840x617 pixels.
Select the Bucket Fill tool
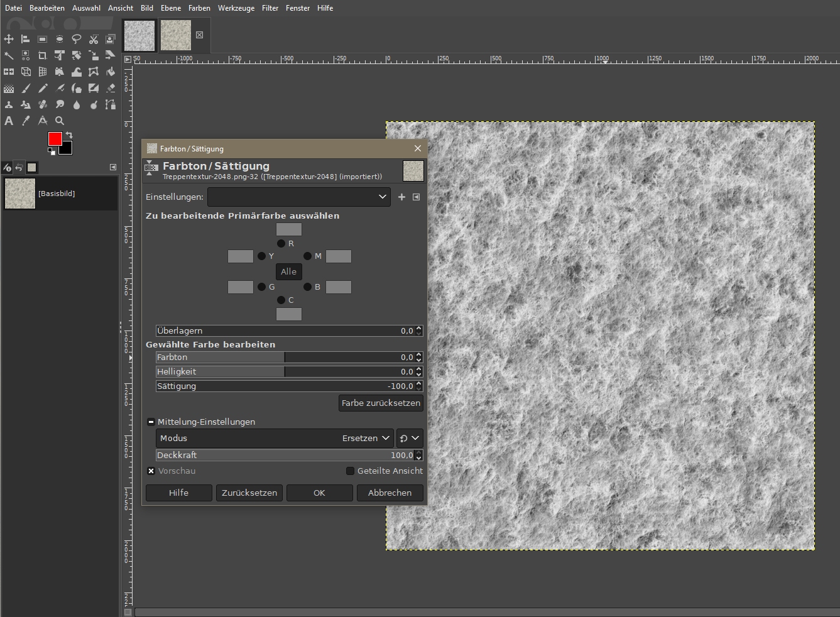111,72
